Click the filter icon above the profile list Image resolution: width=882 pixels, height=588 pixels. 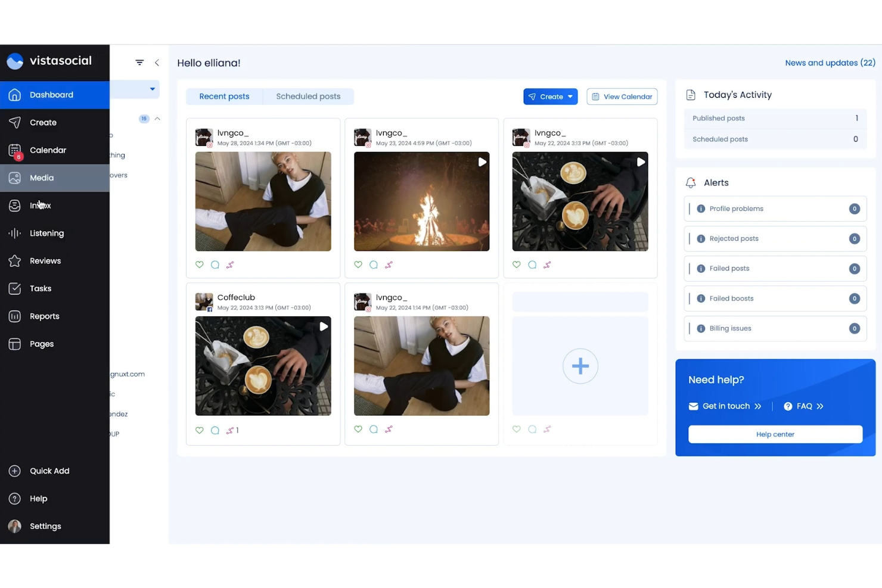139,62
